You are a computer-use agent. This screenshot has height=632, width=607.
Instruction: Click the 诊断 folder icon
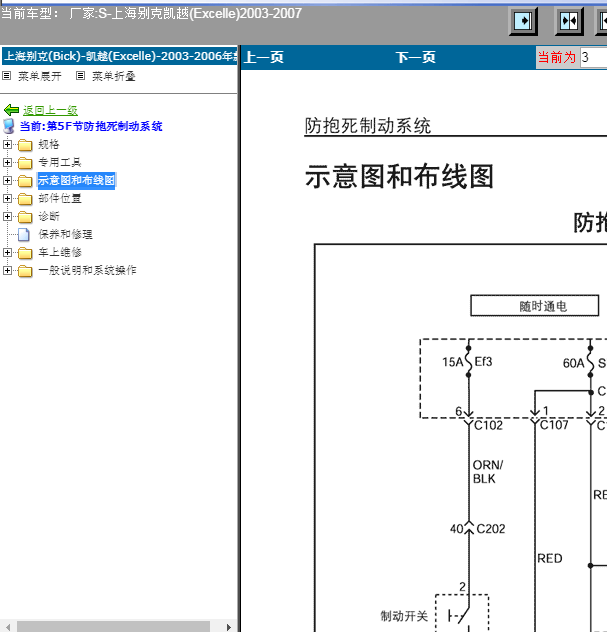pyautogui.click(x=25, y=216)
